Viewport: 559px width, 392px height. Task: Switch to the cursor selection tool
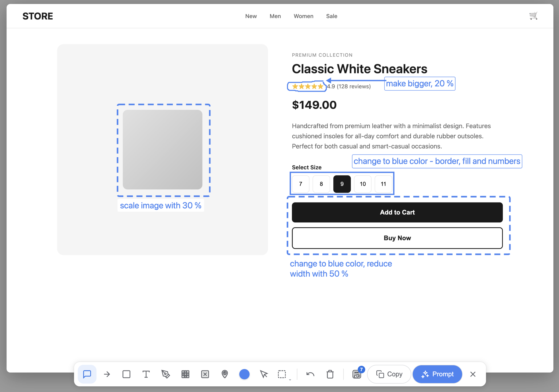pyautogui.click(x=264, y=374)
